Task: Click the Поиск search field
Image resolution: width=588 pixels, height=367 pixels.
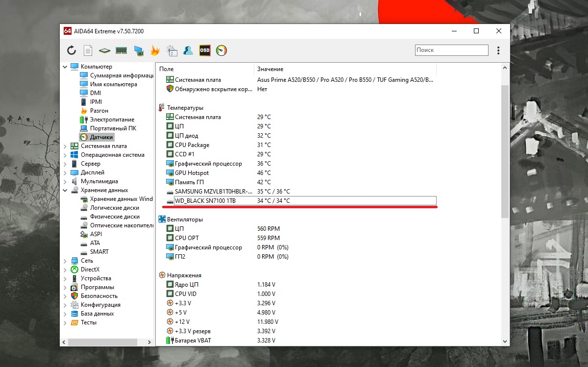Action: pyautogui.click(x=451, y=50)
